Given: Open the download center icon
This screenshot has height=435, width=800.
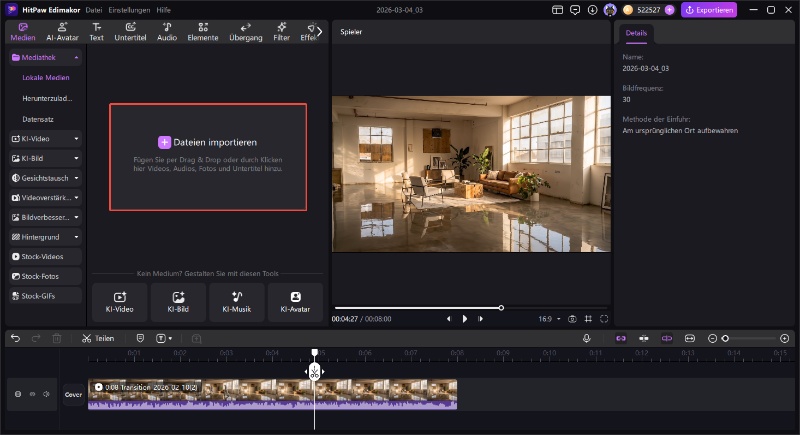Looking at the screenshot, I should (592, 10).
